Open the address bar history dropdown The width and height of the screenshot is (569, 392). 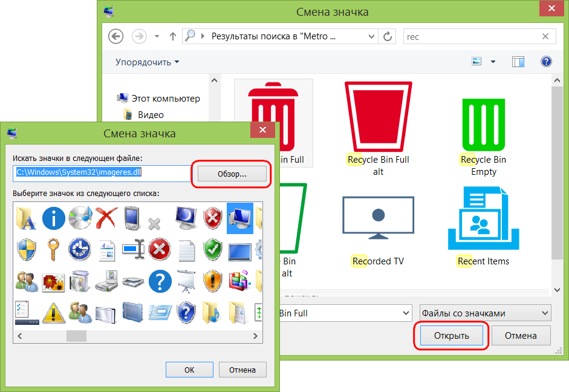371,36
